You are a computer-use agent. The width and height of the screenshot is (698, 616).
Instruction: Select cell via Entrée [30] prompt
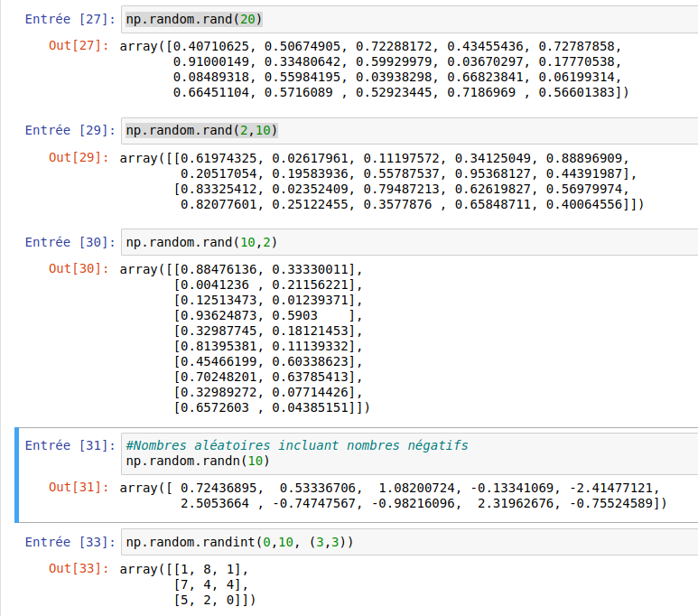[x=68, y=243]
